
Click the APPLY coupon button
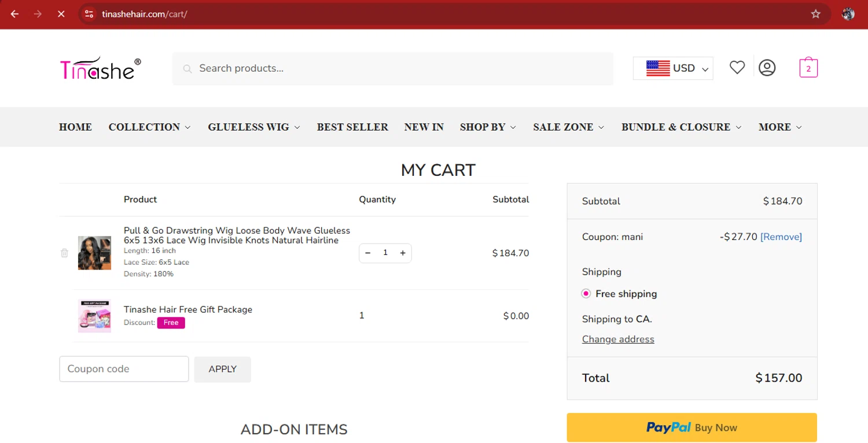(223, 369)
